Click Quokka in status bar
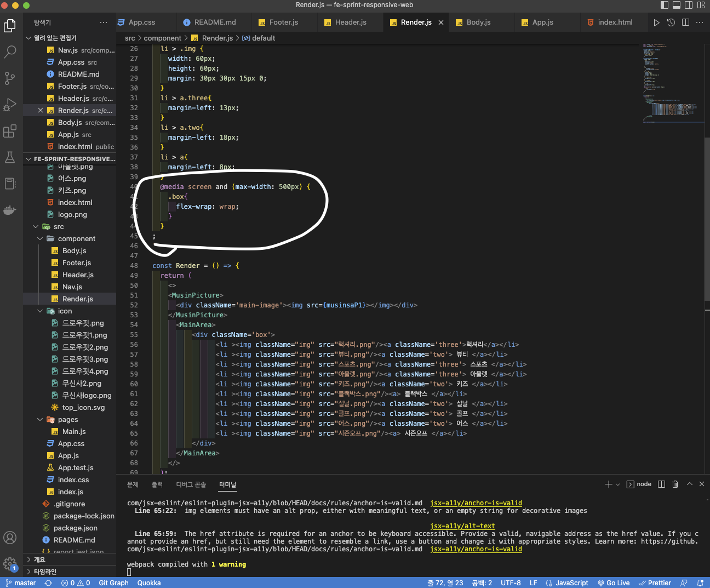710x588 pixels. (x=149, y=583)
